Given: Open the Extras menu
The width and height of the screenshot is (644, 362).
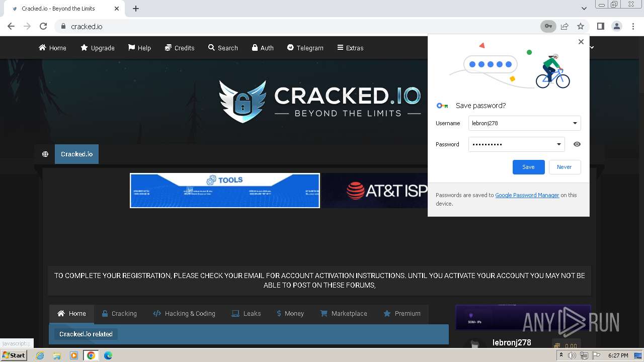Looking at the screenshot, I should point(350,48).
